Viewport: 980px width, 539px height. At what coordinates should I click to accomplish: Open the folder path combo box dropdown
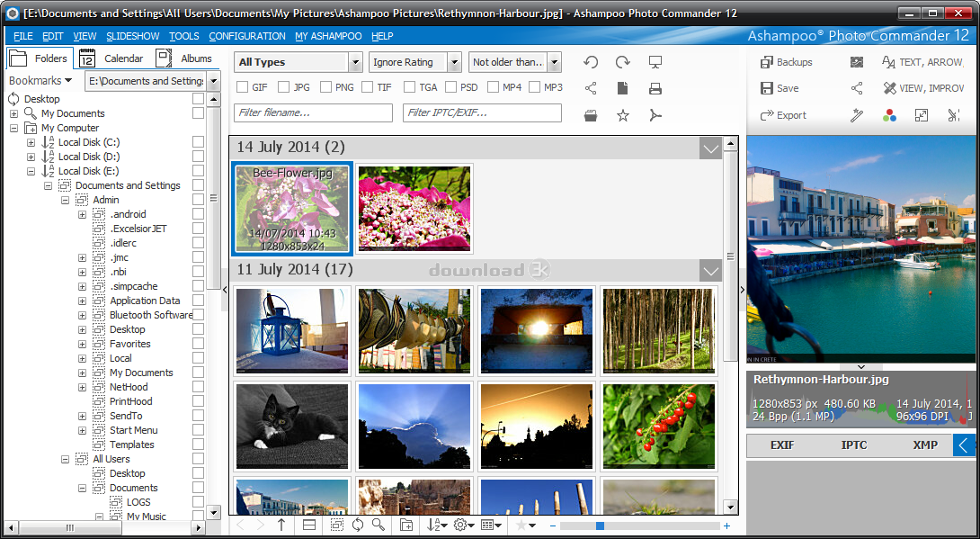(213, 81)
